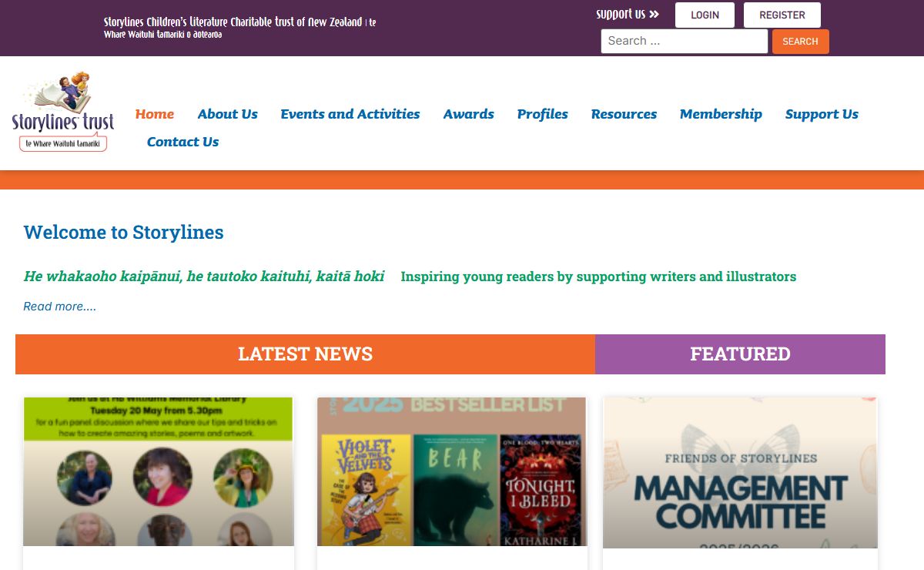Viewport: 924px width, 570px height.
Task: Follow the Read more.... link
Action: pos(60,307)
